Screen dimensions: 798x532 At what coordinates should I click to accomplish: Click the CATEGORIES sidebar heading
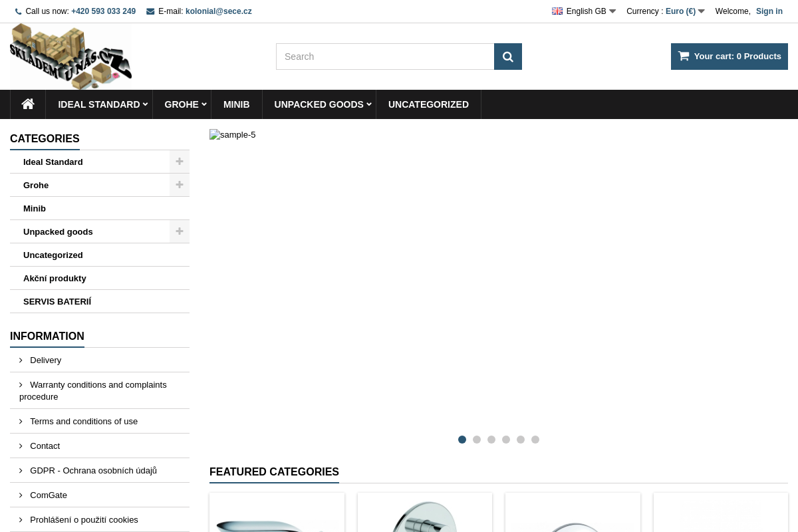pyautogui.click(x=45, y=138)
